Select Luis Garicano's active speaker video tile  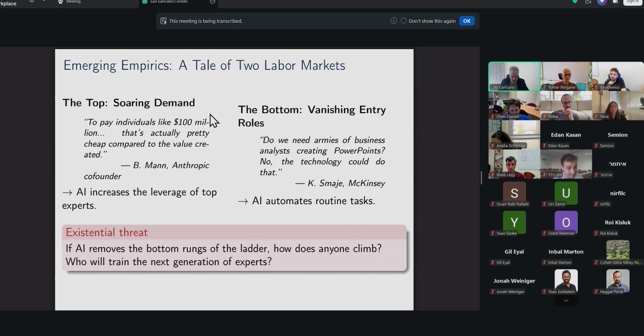pyautogui.click(x=514, y=76)
